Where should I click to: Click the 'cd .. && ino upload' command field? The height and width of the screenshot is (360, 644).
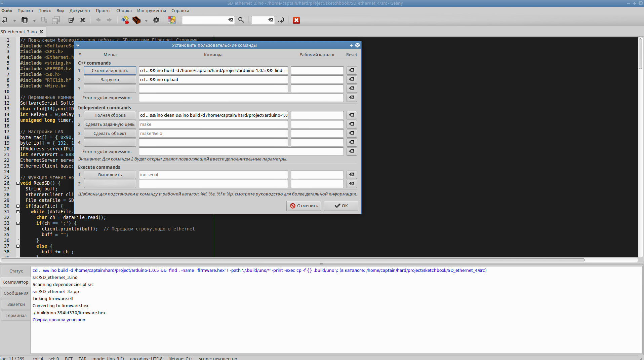213,79
